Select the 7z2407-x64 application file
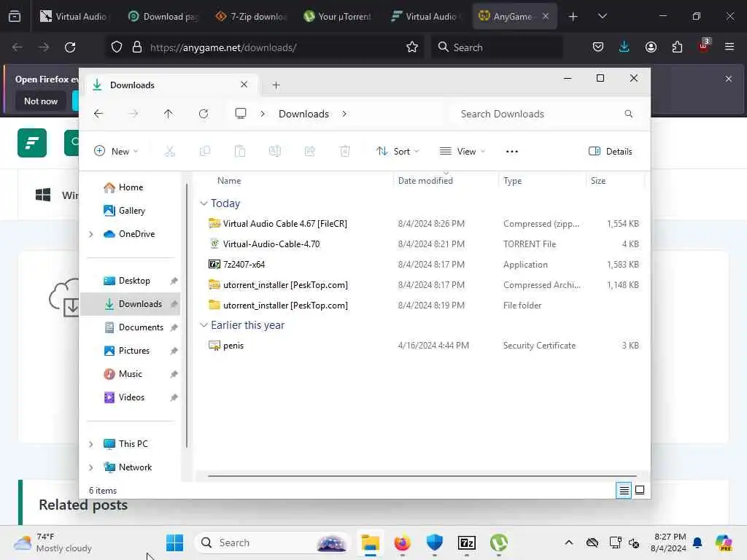 pos(422,265)
